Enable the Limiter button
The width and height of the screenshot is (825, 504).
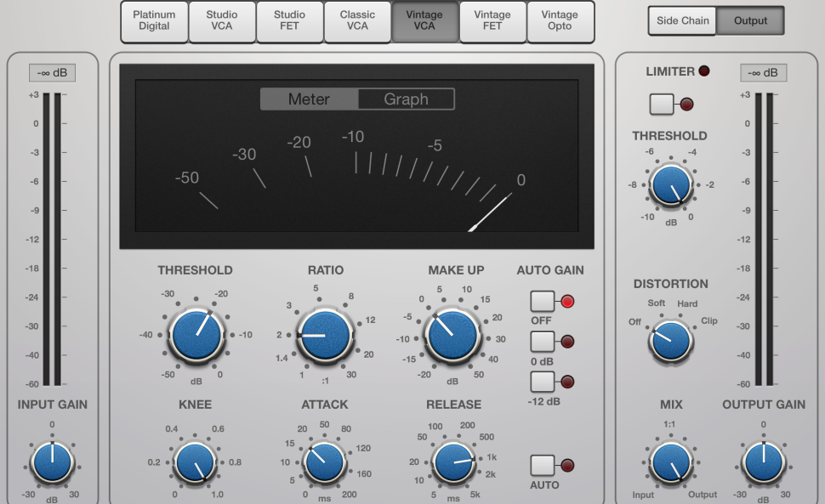click(661, 105)
